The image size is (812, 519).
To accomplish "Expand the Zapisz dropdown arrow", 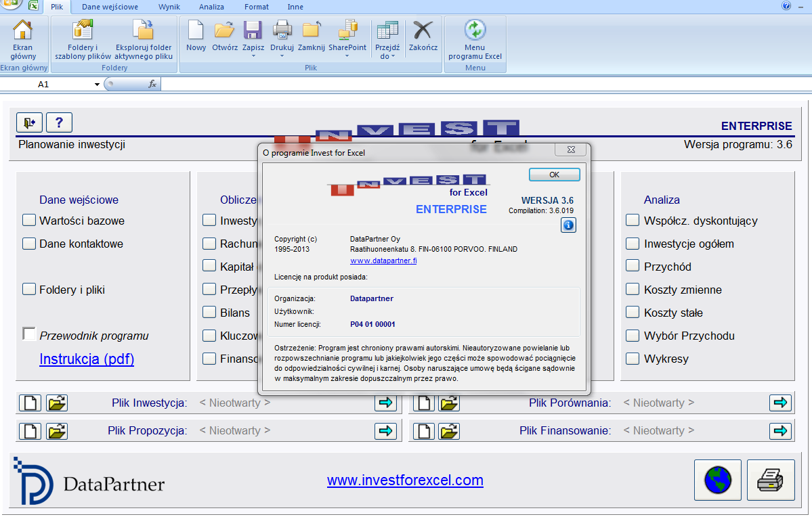I will (253, 56).
